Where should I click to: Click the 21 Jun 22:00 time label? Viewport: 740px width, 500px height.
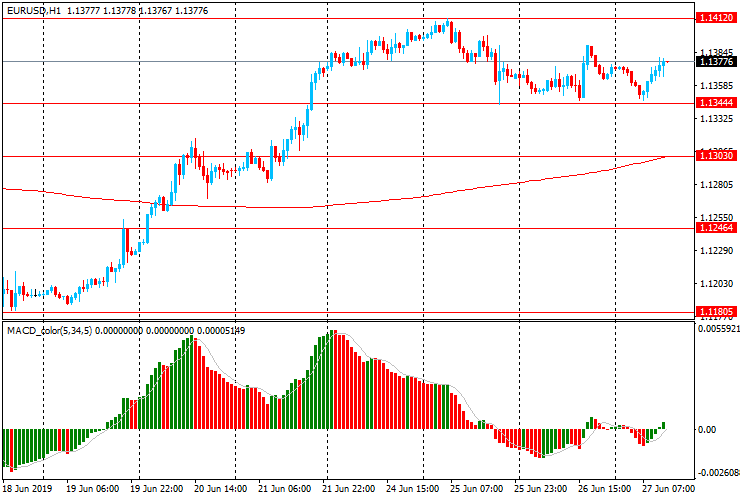(348, 488)
